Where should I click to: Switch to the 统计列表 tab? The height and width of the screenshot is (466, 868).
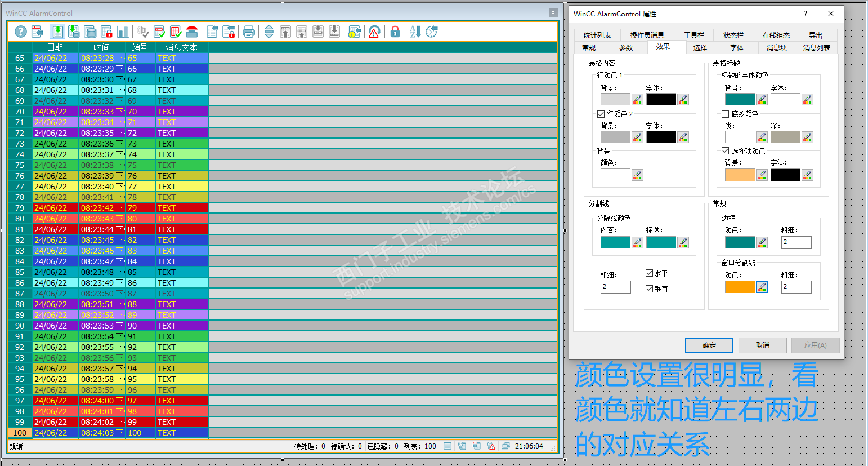597,35
